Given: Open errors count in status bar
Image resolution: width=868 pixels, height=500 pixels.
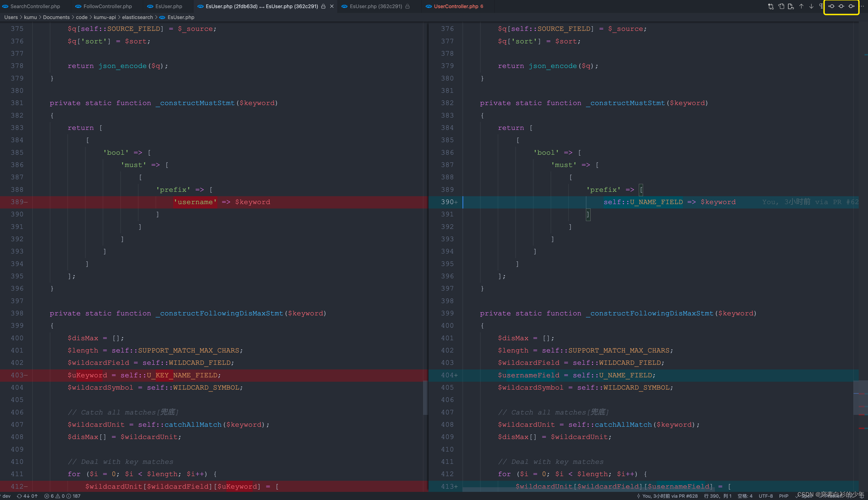Looking at the screenshot, I should [49, 496].
